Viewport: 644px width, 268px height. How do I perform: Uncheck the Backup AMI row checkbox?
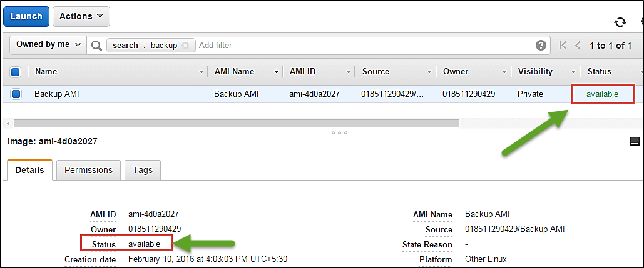click(x=16, y=94)
